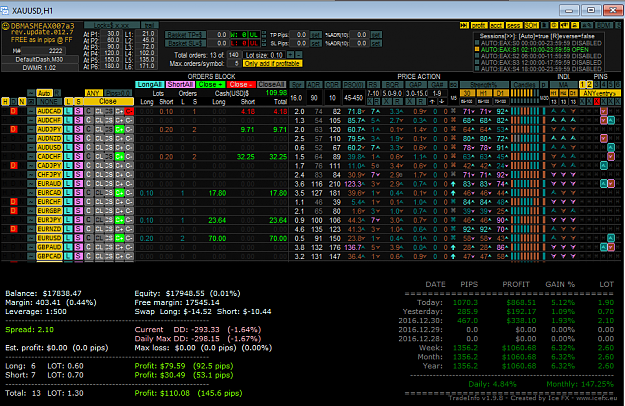Enable session AUTO:EAX:S0 checkbox

pyautogui.click(x=477, y=43)
